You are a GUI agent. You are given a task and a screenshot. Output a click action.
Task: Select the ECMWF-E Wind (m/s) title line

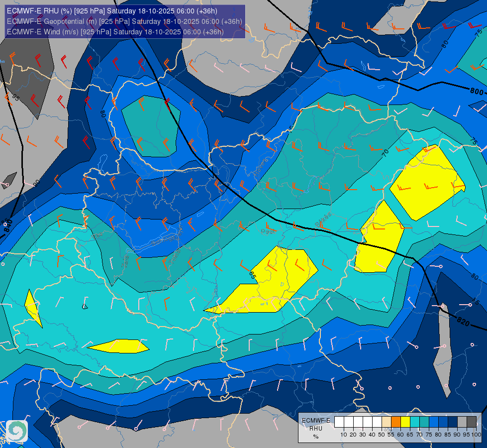point(115,32)
